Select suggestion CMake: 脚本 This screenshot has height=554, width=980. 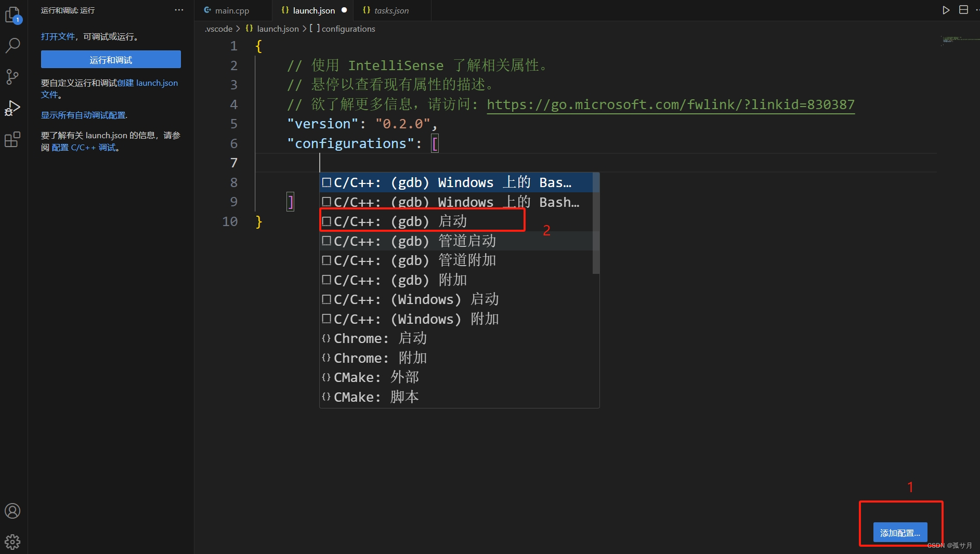click(456, 397)
